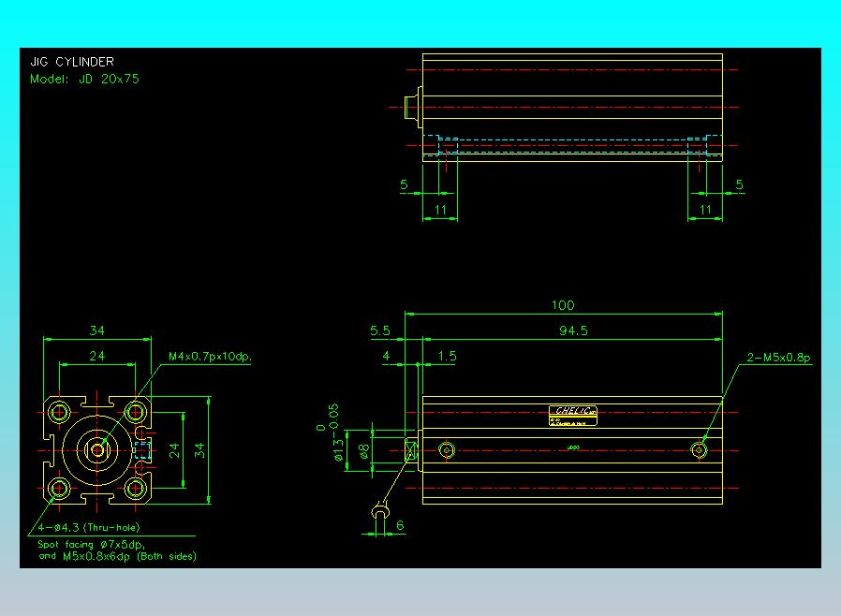Screen dimensions: 841x616
Task: Select the center rod thread circle in end view
Action: 97,449
